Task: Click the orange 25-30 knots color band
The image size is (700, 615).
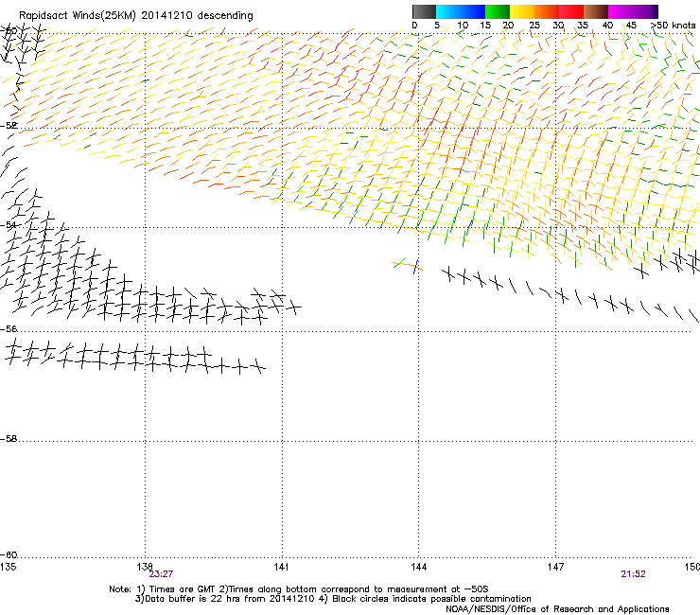Action: coord(547,11)
